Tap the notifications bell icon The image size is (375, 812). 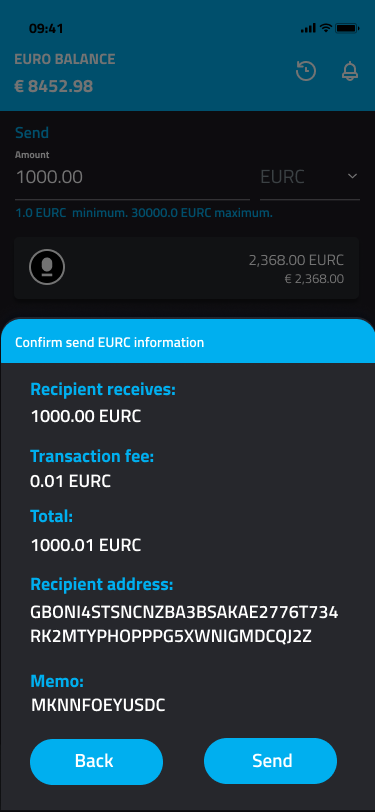350,71
